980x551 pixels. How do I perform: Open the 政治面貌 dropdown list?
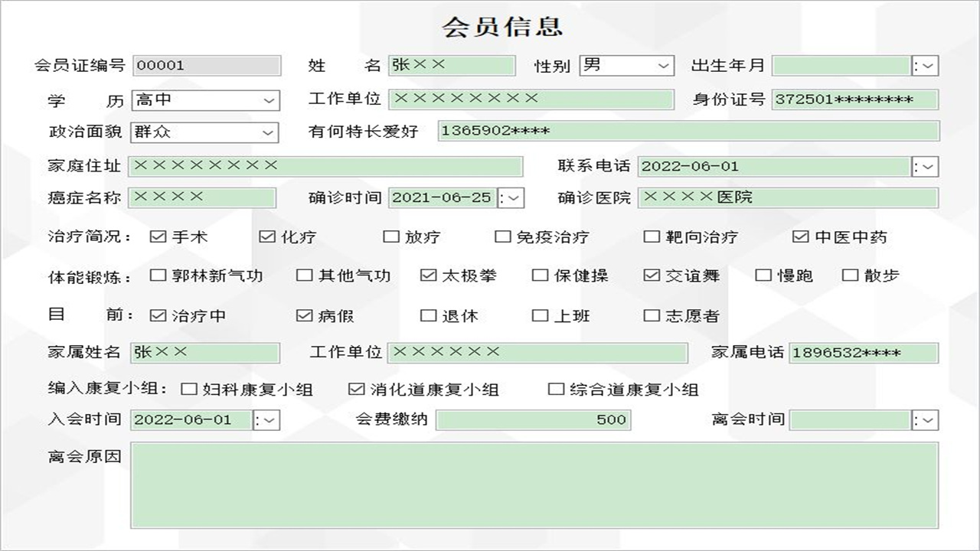[266, 133]
